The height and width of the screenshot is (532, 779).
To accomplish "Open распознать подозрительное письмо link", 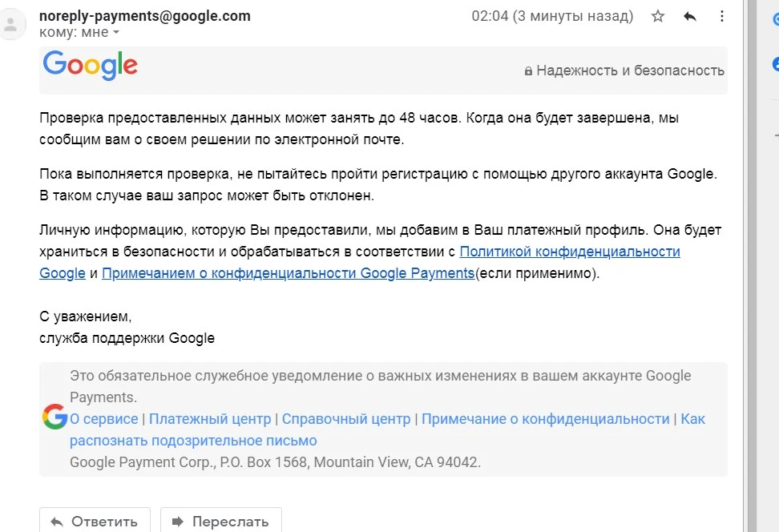I will pos(193,441).
